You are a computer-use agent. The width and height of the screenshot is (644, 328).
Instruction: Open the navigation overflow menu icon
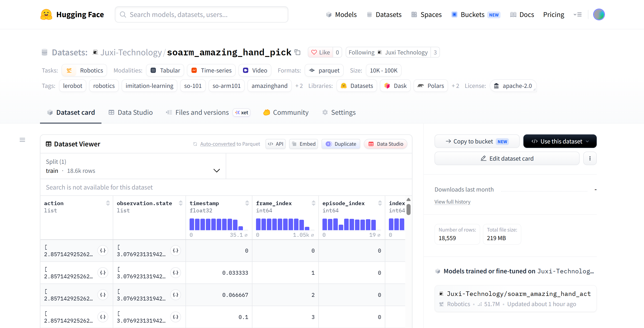pyautogui.click(x=578, y=14)
